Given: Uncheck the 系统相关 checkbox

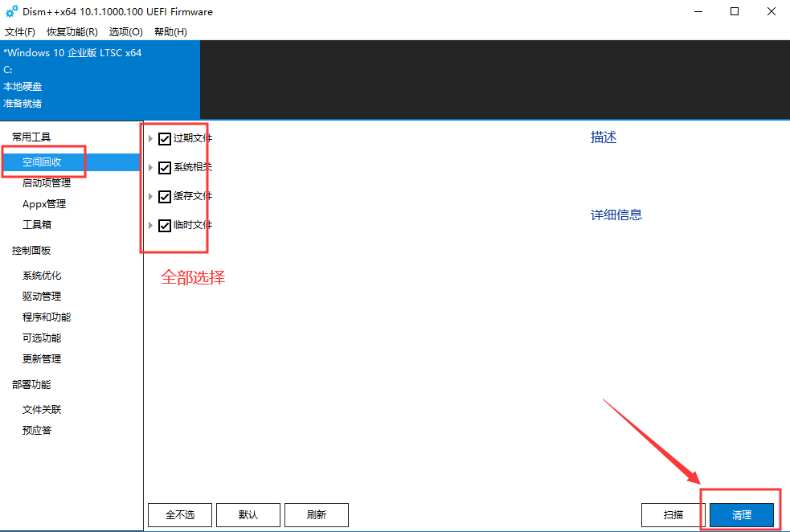Looking at the screenshot, I should tap(166, 167).
